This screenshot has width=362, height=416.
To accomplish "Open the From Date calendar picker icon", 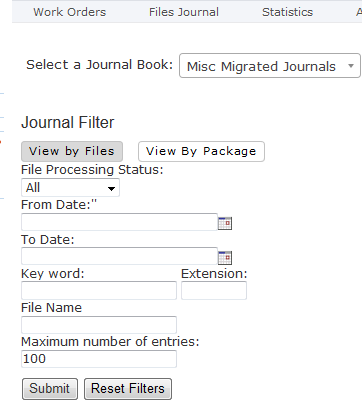I will point(225,223).
